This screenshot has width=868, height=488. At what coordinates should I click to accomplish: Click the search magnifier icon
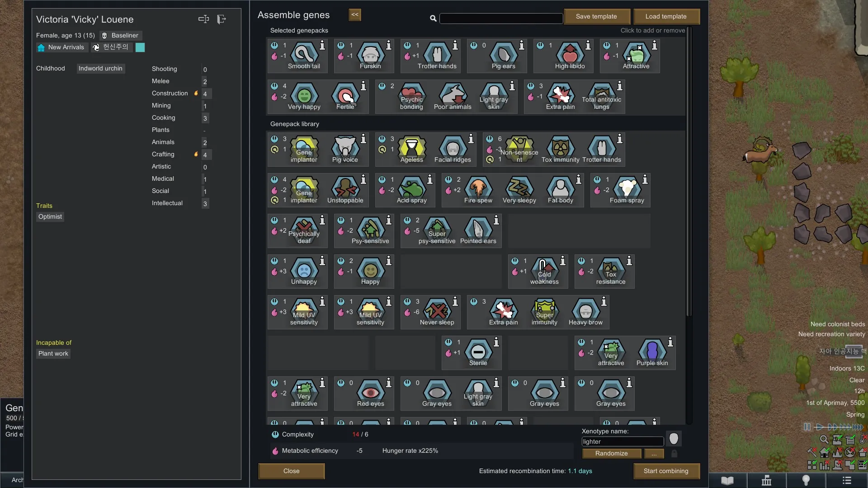pyautogui.click(x=433, y=19)
